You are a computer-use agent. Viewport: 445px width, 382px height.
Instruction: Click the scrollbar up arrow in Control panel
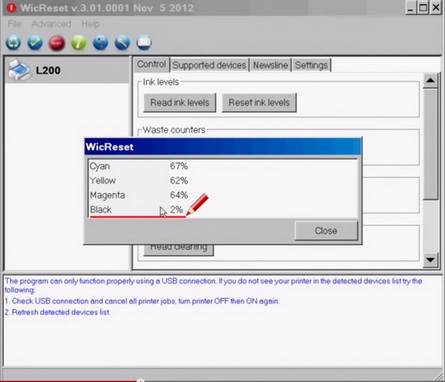point(430,80)
